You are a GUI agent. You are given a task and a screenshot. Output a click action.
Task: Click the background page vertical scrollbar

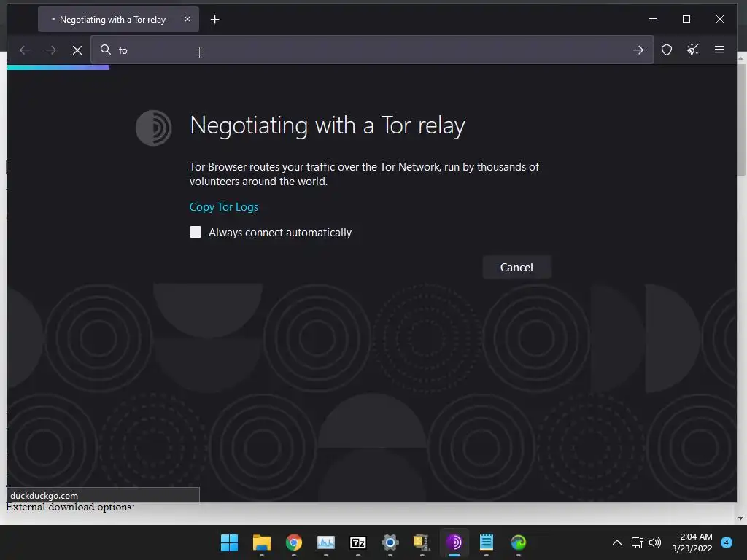click(x=741, y=119)
